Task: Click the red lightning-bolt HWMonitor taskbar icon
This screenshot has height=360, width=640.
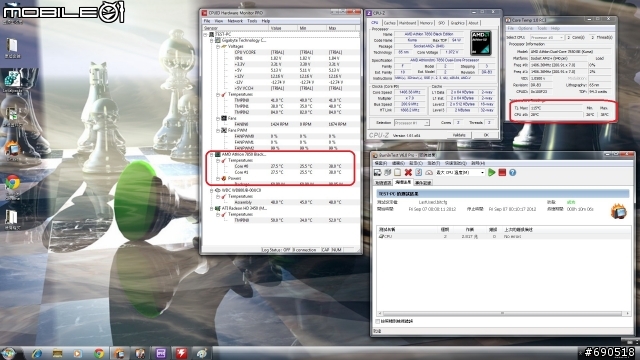Action: pos(182,353)
